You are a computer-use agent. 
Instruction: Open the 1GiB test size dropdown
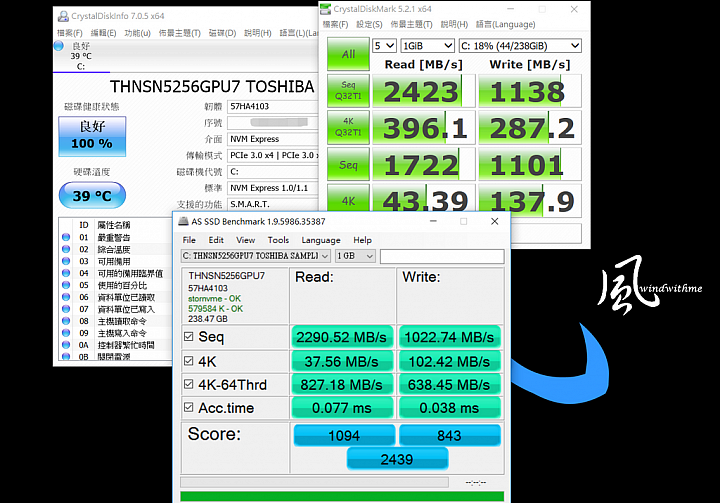pos(428,46)
